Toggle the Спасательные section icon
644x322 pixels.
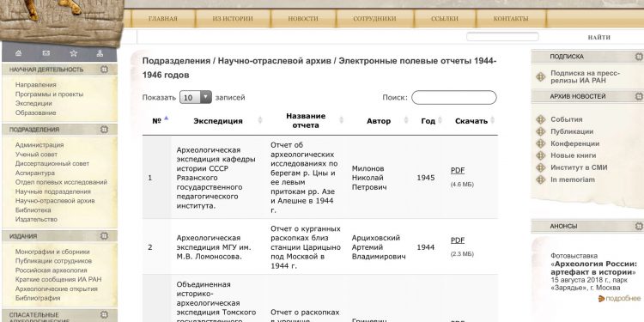(x=104, y=315)
